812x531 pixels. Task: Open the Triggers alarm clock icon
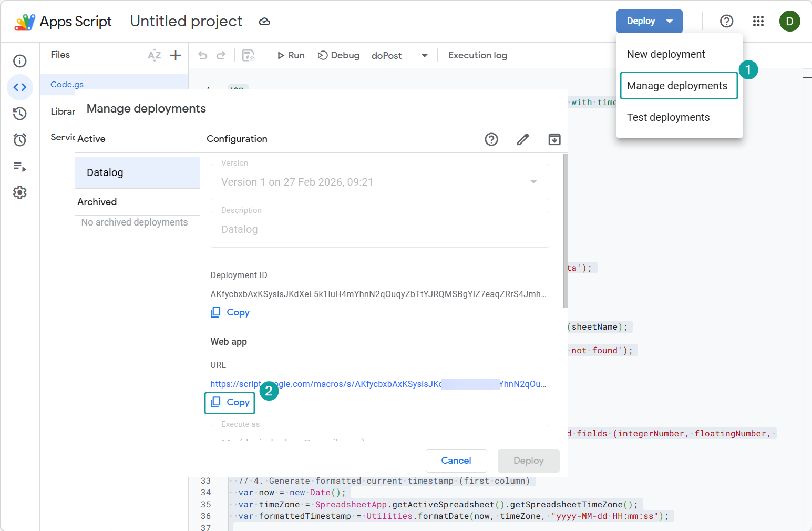click(x=20, y=140)
